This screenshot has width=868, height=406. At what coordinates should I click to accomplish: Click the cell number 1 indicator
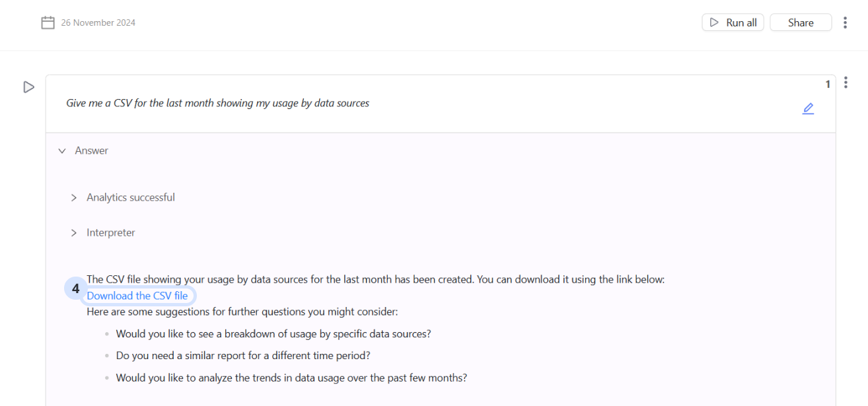click(x=828, y=85)
